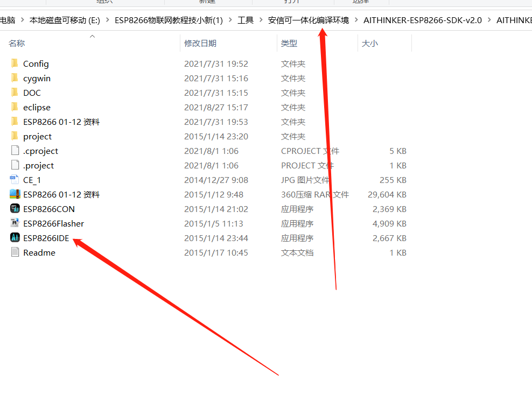532x409 pixels.
Task: Click the CE_1 JPG image icon
Action: [x=15, y=180]
